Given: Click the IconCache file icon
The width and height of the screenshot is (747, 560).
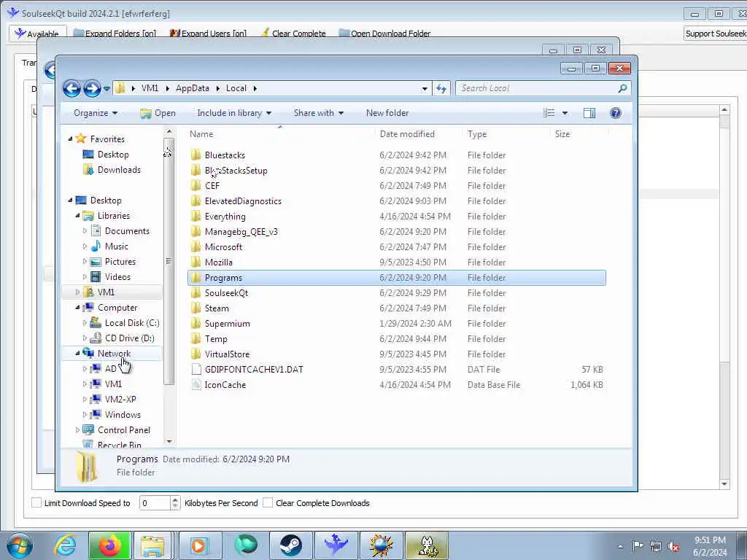Looking at the screenshot, I should [x=196, y=384].
